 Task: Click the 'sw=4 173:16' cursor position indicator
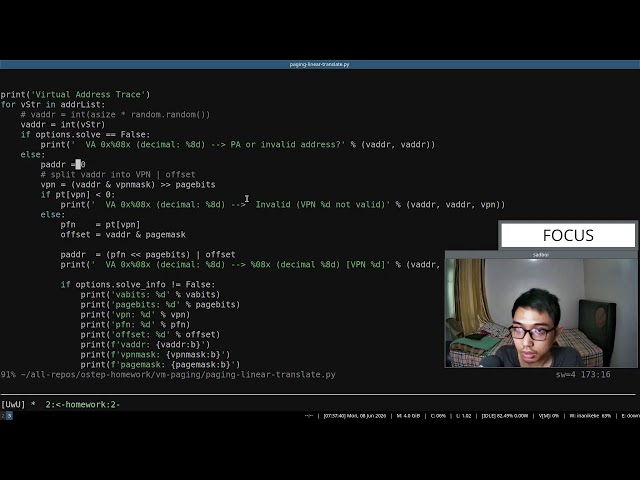583,374
